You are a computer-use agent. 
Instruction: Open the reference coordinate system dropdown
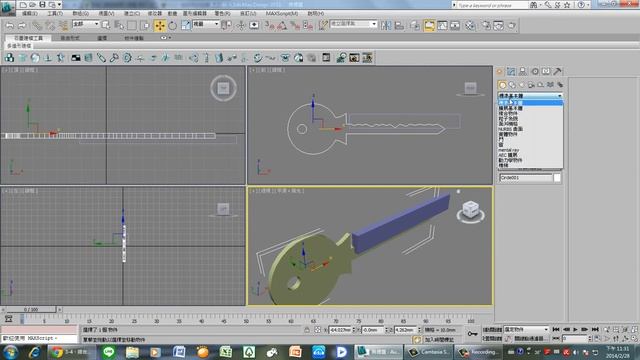coord(206,24)
